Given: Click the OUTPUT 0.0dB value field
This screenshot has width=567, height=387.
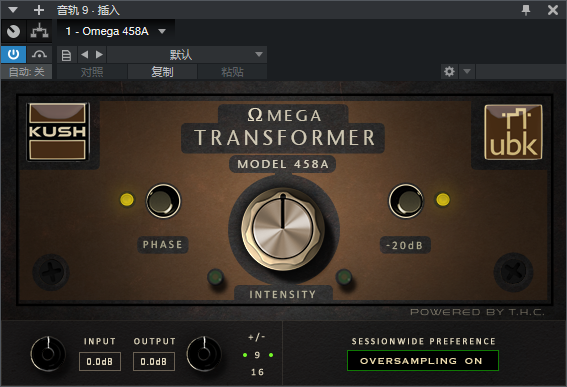Looking at the screenshot, I should pos(154,361).
